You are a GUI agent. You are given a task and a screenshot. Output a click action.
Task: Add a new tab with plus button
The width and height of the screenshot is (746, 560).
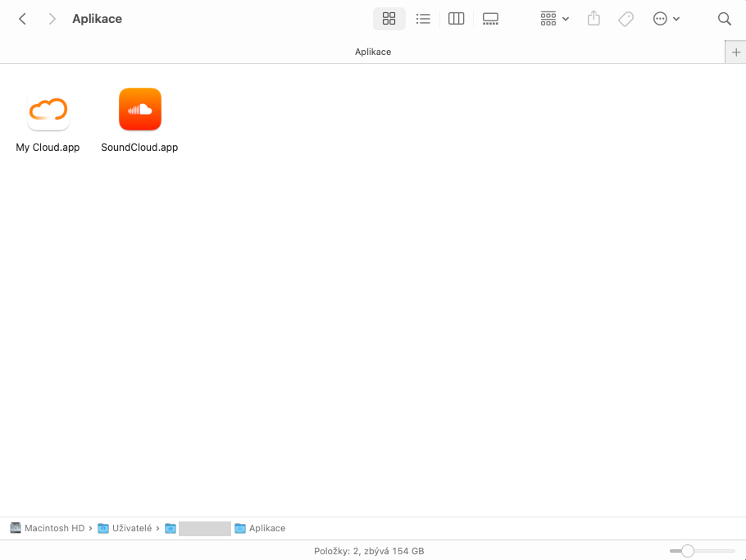(x=736, y=52)
